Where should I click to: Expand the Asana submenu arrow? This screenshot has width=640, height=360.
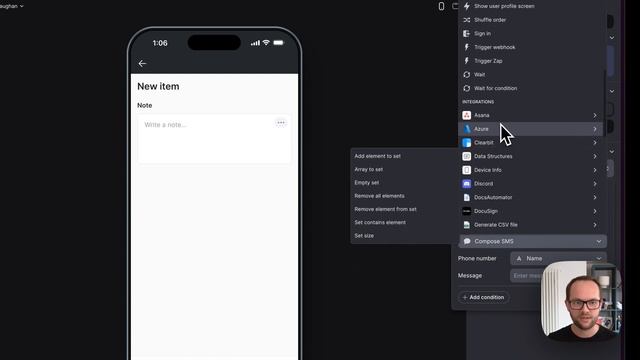(595, 116)
